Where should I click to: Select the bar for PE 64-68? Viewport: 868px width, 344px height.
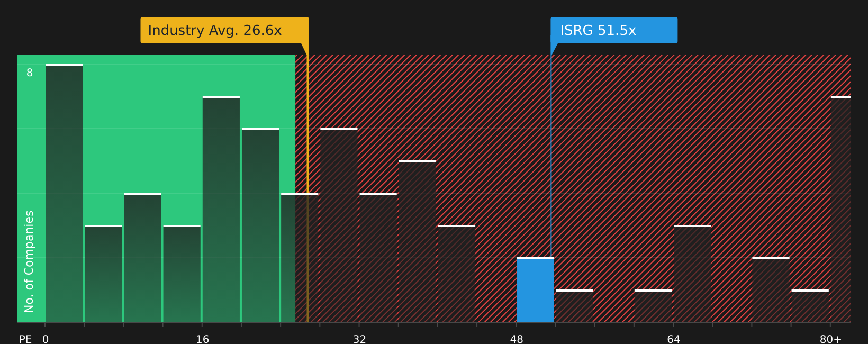pyautogui.click(x=692, y=274)
